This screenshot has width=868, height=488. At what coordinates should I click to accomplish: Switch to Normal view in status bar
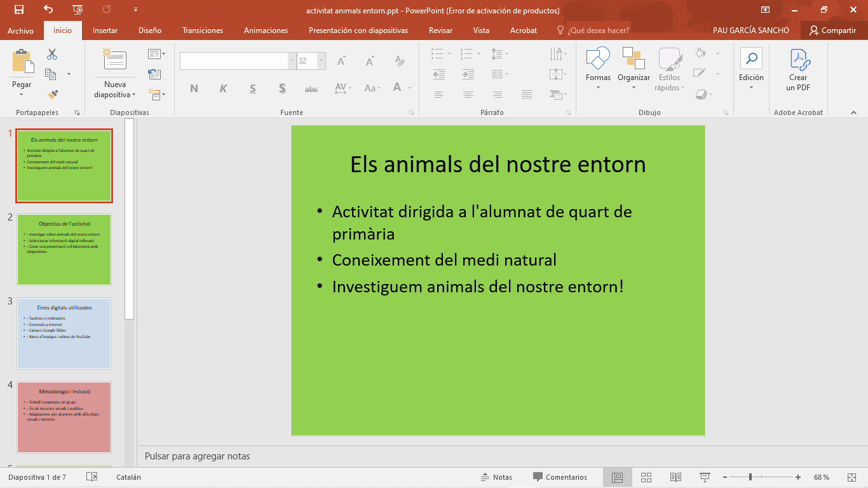point(617,477)
